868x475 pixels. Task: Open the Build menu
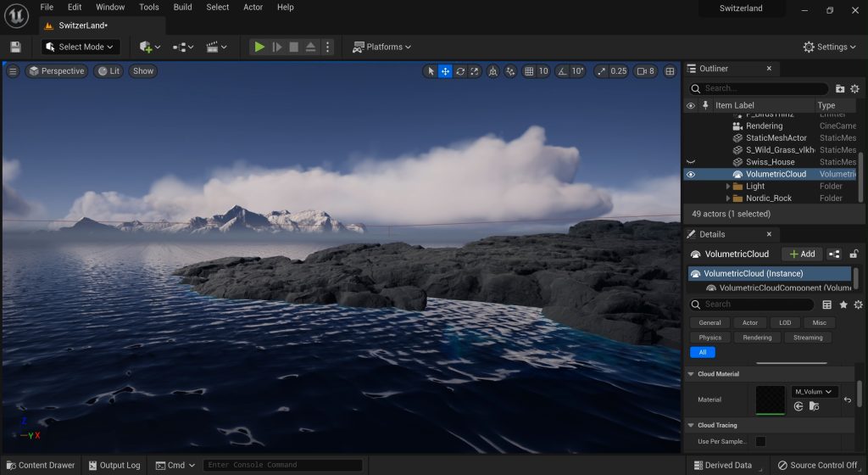[183, 7]
